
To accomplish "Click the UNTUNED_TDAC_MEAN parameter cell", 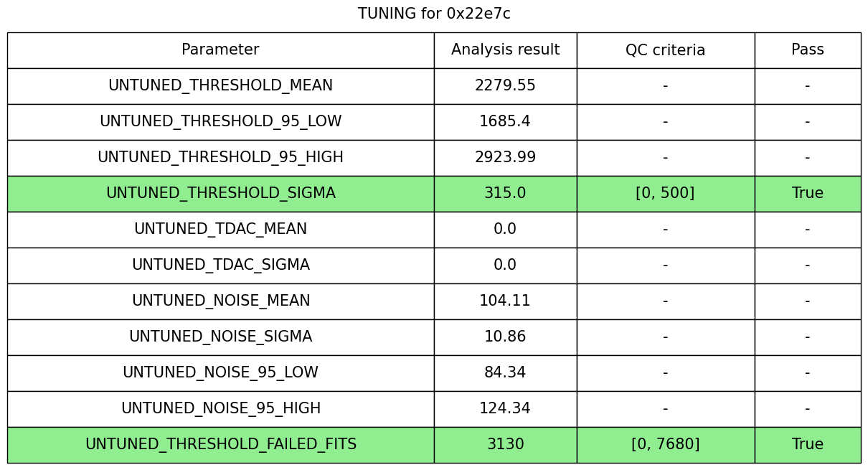I will click(220, 230).
